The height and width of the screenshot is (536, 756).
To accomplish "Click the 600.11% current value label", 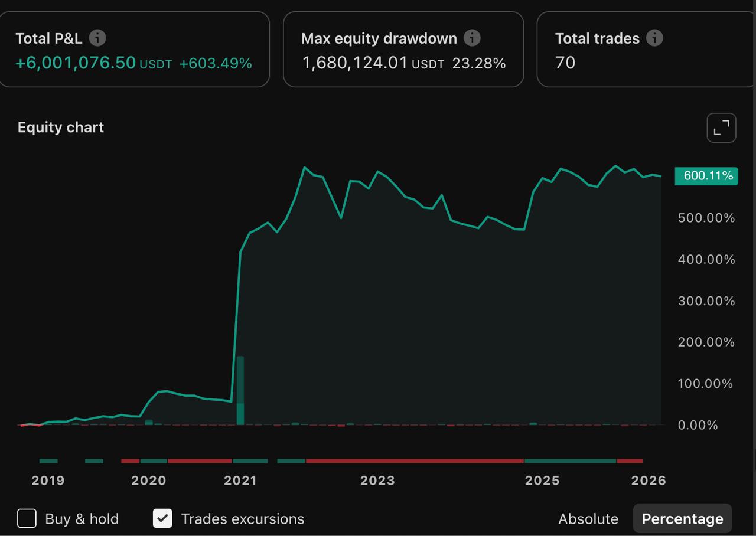I will 706,176.
